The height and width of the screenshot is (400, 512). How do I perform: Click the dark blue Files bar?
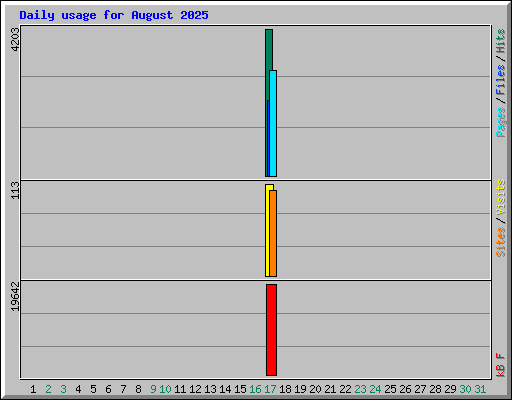click(x=268, y=138)
